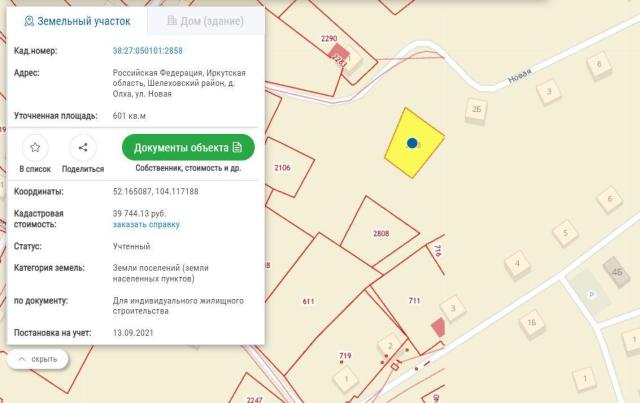Collapse the info panel with скрыть button
640x403 pixels.
coord(38,359)
